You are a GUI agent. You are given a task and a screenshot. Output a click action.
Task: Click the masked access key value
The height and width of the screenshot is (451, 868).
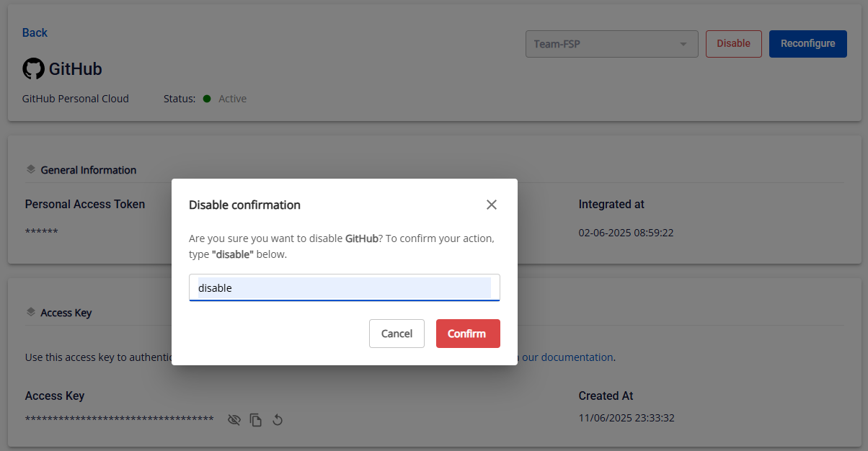119,419
